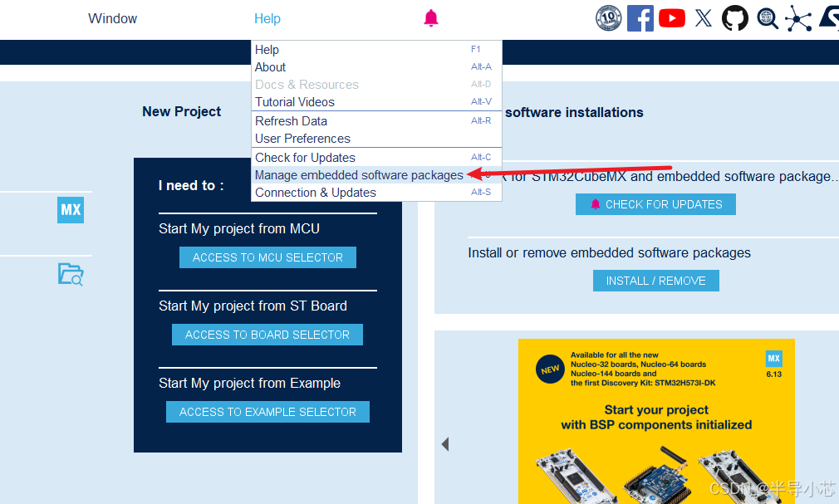Select User Preferences menu entry
This screenshot has width=839, height=504.
point(376,139)
